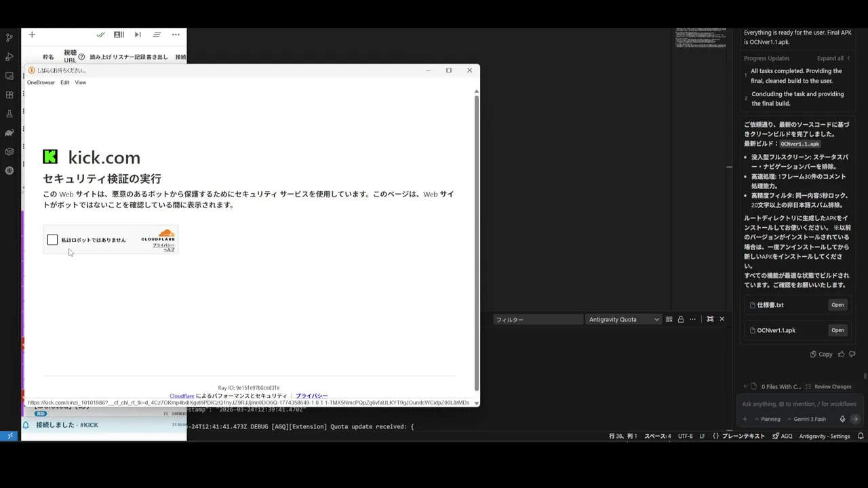Click the help question mark beside 視聴URL
The height and width of the screenshot is (488, 868).
point(81,57)
